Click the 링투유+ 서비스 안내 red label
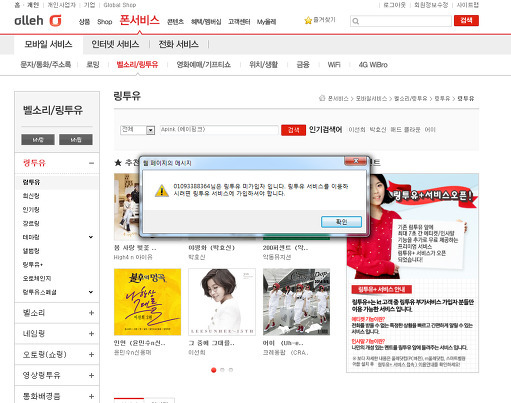 pyautogui.click(x=381, y=289)
